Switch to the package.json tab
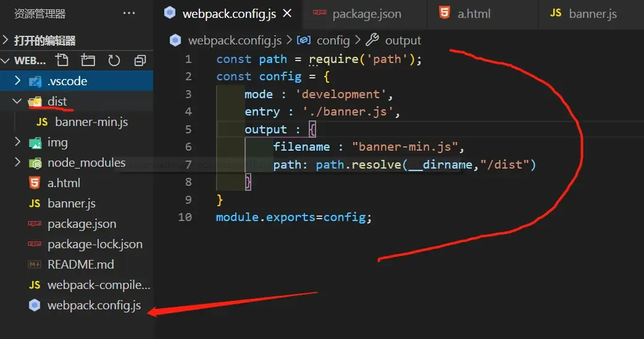 tap(367, 14)
